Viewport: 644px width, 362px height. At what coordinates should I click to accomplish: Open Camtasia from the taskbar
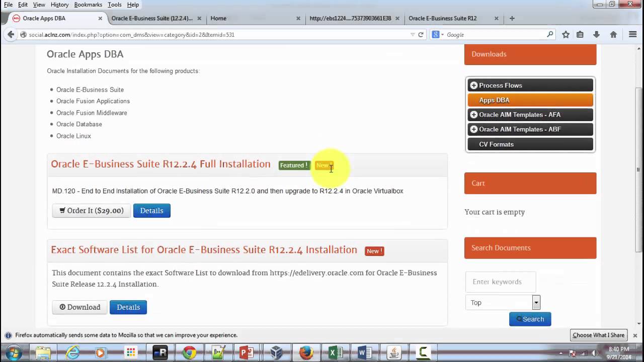[423, 353]
